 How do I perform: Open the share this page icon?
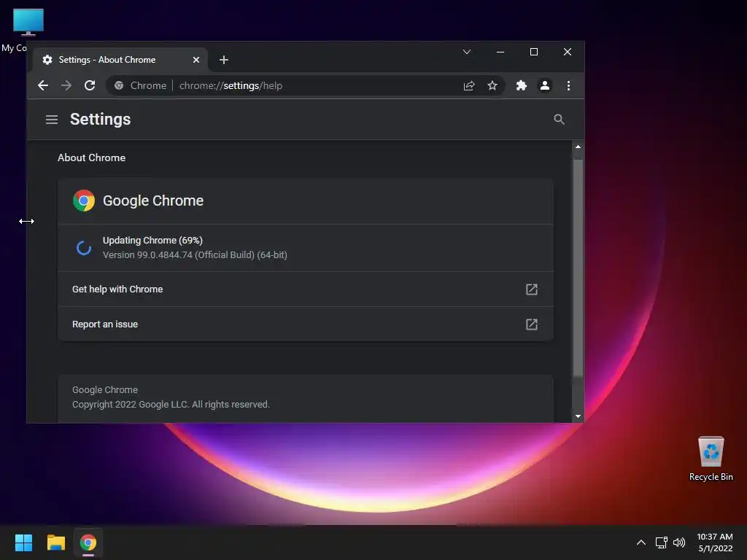469,86
